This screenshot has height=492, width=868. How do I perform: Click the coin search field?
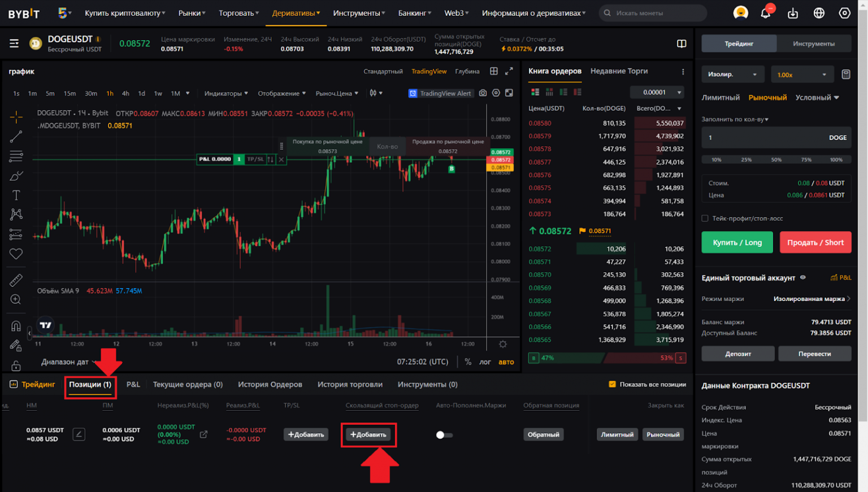point(656,13)
